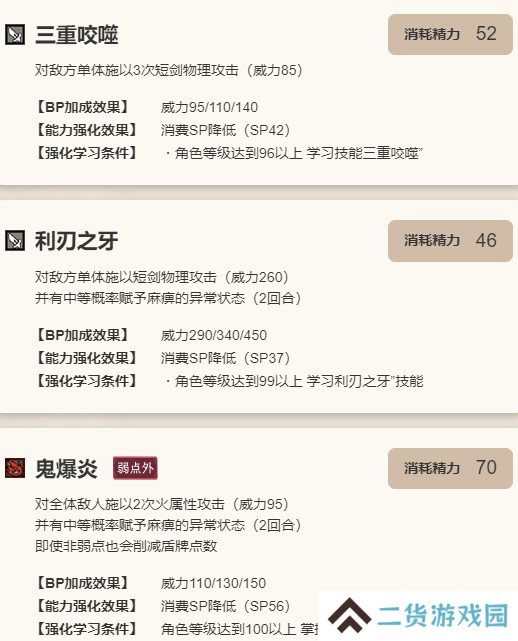The image size is (518, 641).
Task: Select 威力95/110/140 BP bonus text
Action: (209, 108)
